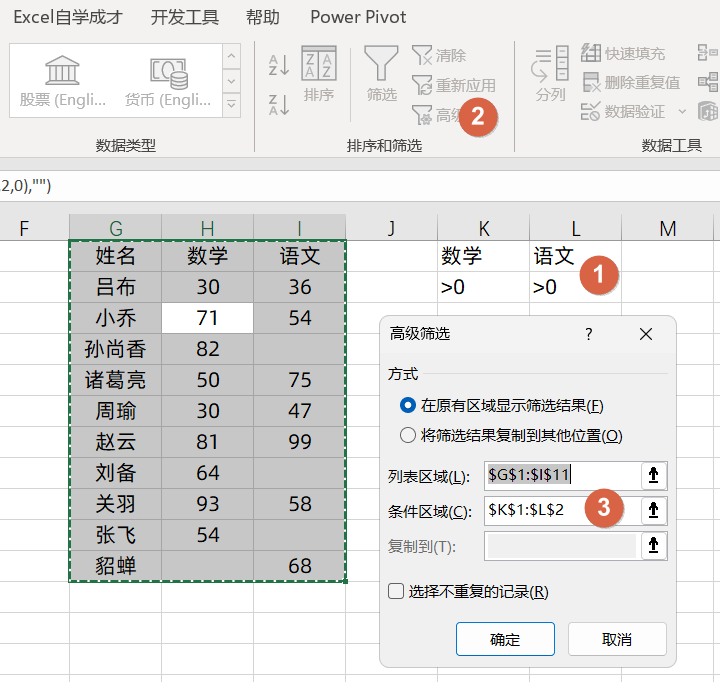This screenshot has height=682, width=720.
Task: Click cell containing 孙尚香
Action: [115, 349]
